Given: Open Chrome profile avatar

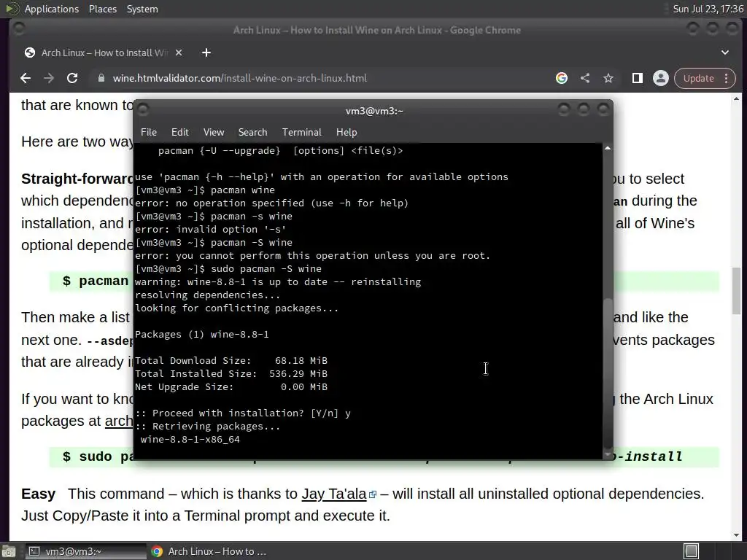Looking at the screenshot, I should pos(661,78).
